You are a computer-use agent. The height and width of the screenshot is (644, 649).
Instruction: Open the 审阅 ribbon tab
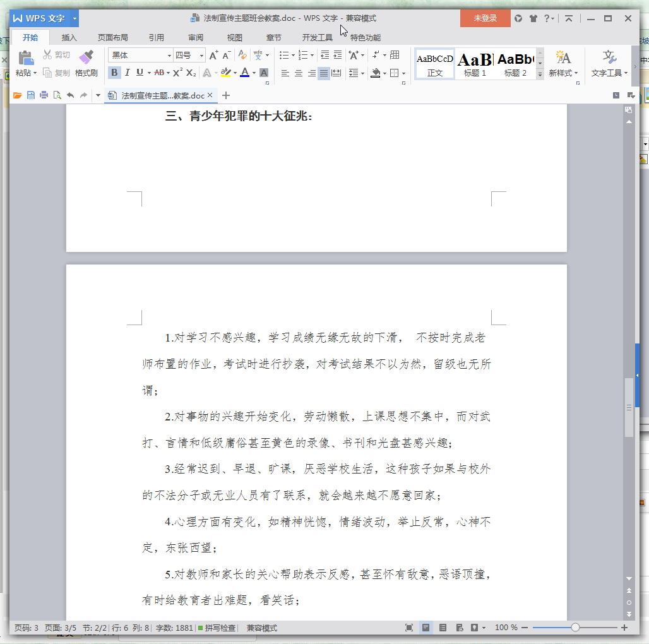tap(195, 38)
